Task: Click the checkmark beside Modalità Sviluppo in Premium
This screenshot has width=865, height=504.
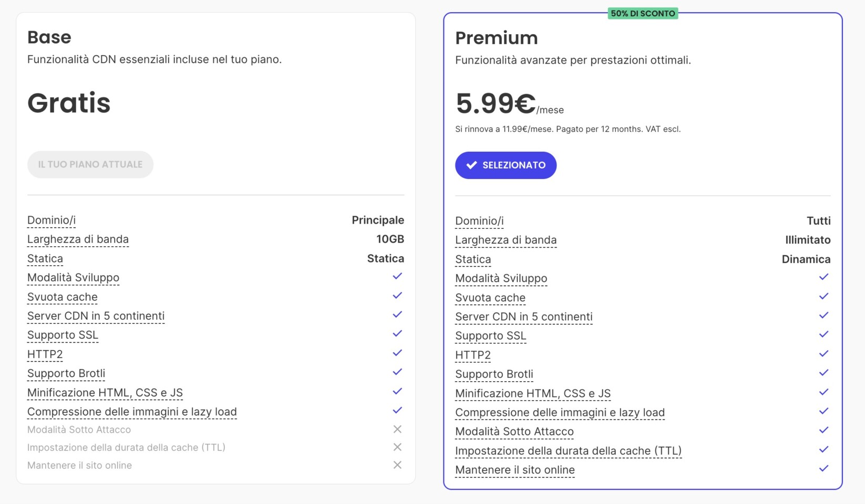Action: (x=824, y=277)
